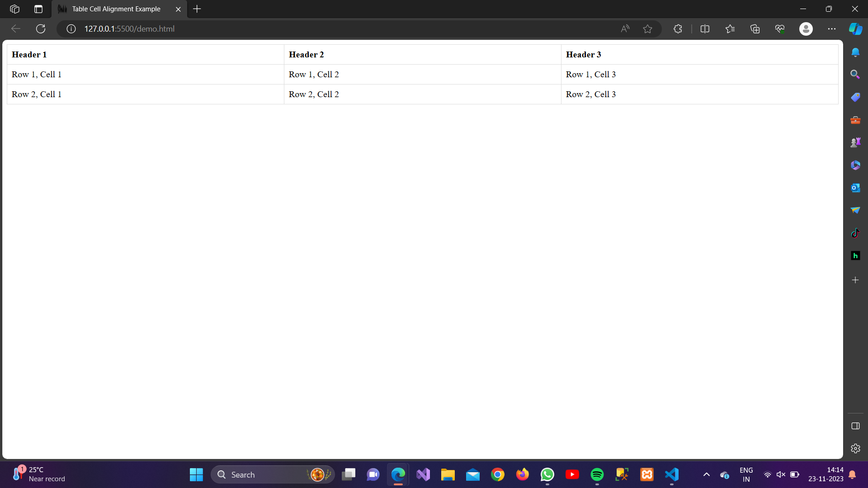This screenshot has width=868, height=488.
Task: Open the Read aloud icon in address bar
Action: [x=625, y=29]
